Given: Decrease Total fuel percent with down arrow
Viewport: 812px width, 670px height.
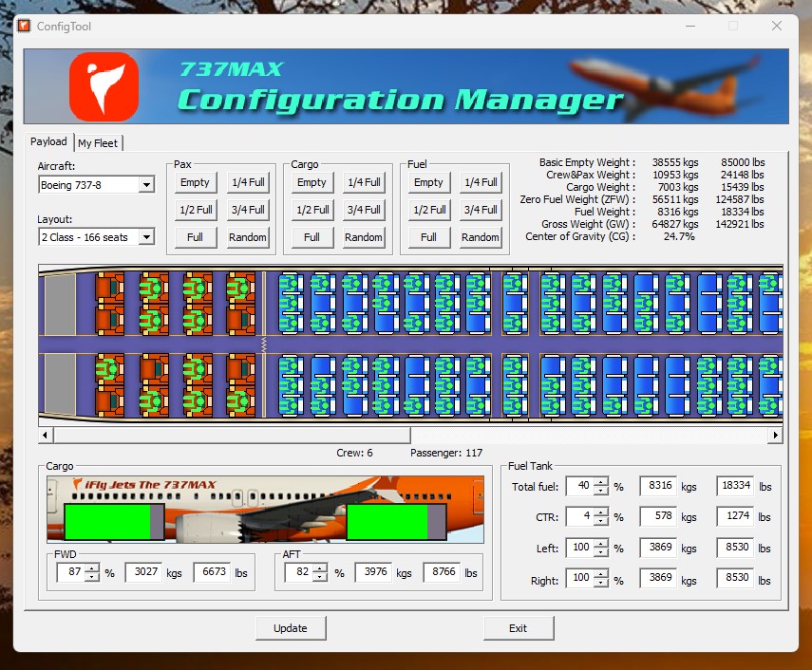Looking at the screenshot, I should pyautogui.click(x=601, y=490).
